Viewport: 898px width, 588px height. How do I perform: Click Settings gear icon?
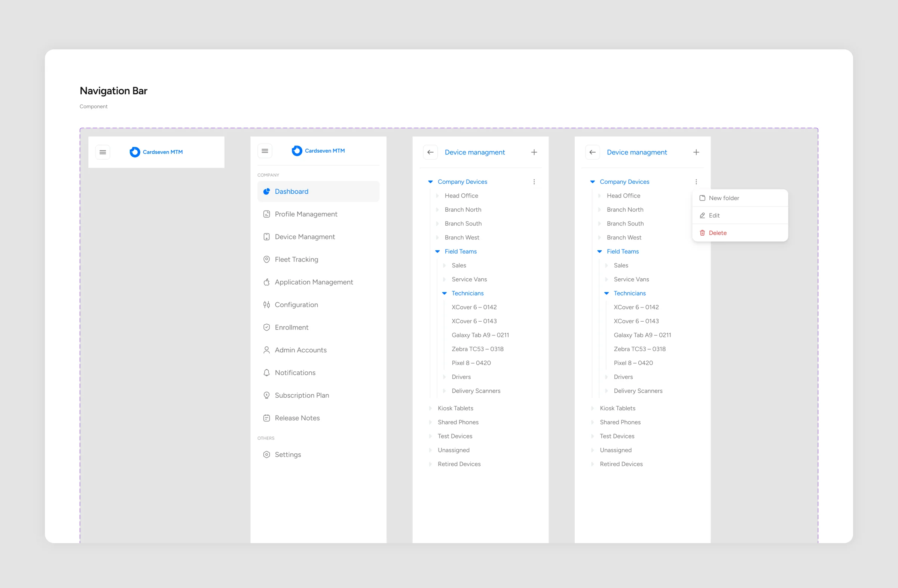click(266, 454)
